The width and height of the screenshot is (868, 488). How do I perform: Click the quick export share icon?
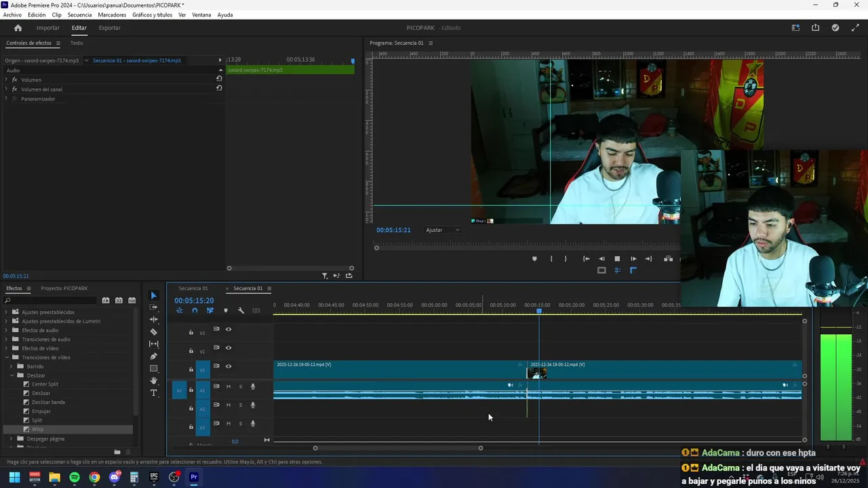pos(815,28)
